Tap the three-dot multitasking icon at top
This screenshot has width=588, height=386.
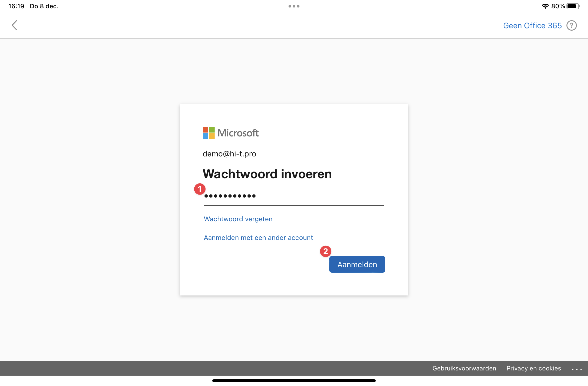pyautogui.click(x=294, y=6)
